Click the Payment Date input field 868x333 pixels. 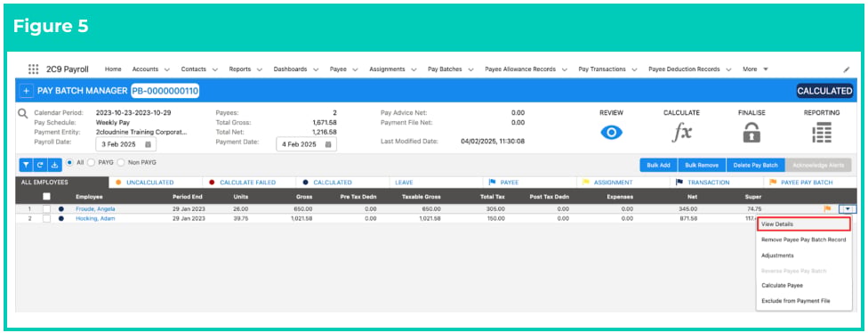pos(306,144)
